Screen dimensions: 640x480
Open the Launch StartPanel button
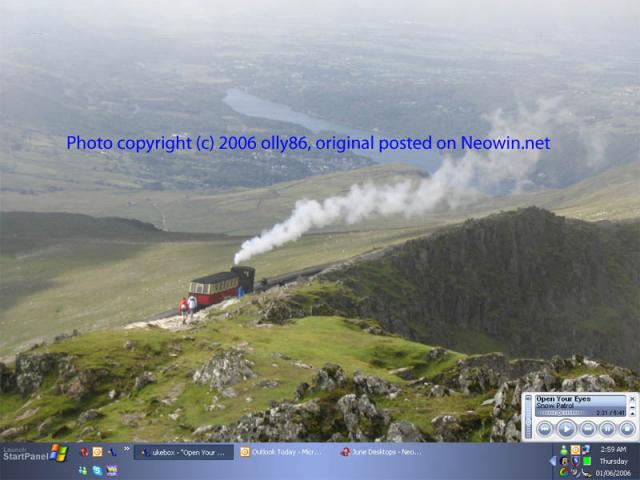35,454
